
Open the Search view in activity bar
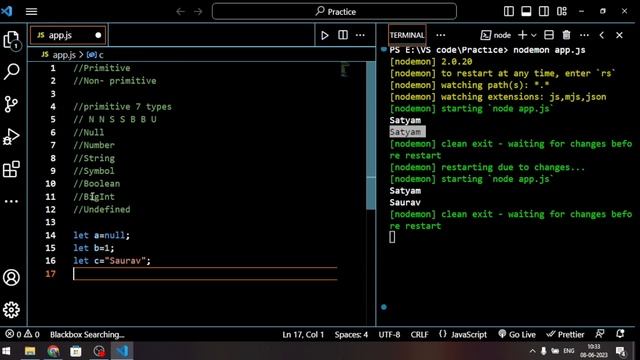pyautogui.click(x=11, y=71)
